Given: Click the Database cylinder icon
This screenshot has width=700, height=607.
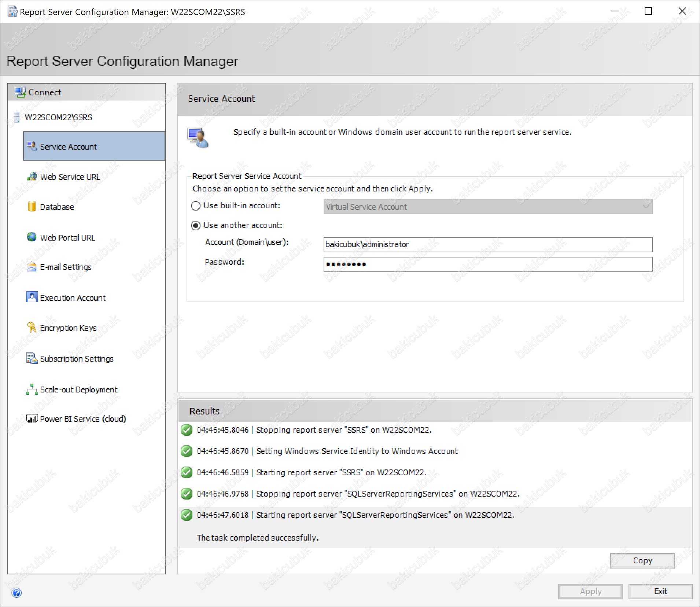Looking at the screenshot, I should point(32,206).
